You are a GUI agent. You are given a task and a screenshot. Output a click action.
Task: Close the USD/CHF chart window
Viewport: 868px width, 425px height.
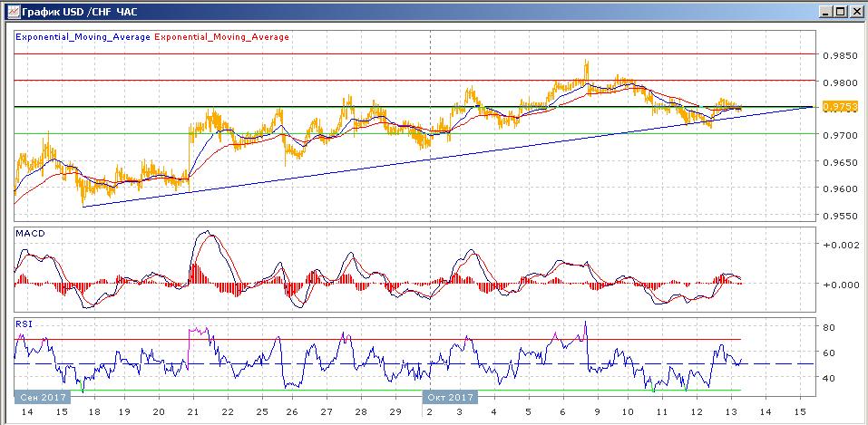856,11
